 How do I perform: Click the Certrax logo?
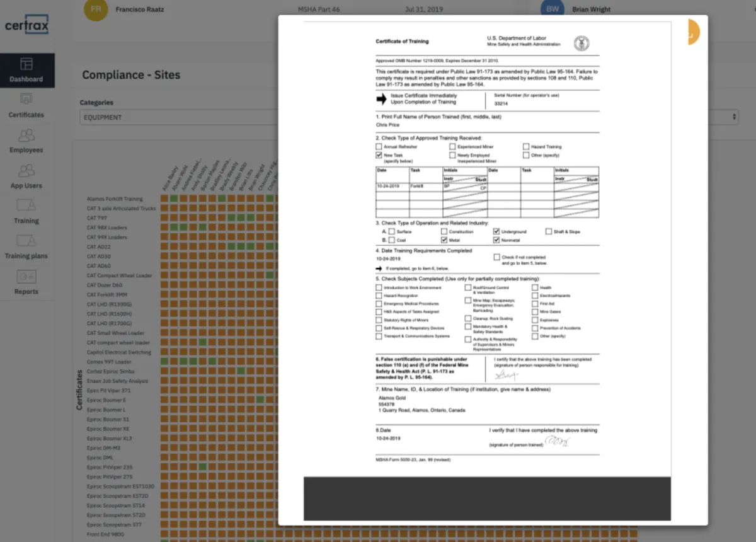[x=26, y=26]
